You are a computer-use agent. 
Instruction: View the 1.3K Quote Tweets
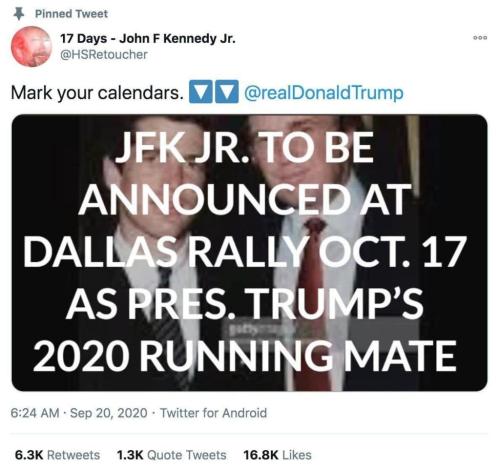[172, 455]
